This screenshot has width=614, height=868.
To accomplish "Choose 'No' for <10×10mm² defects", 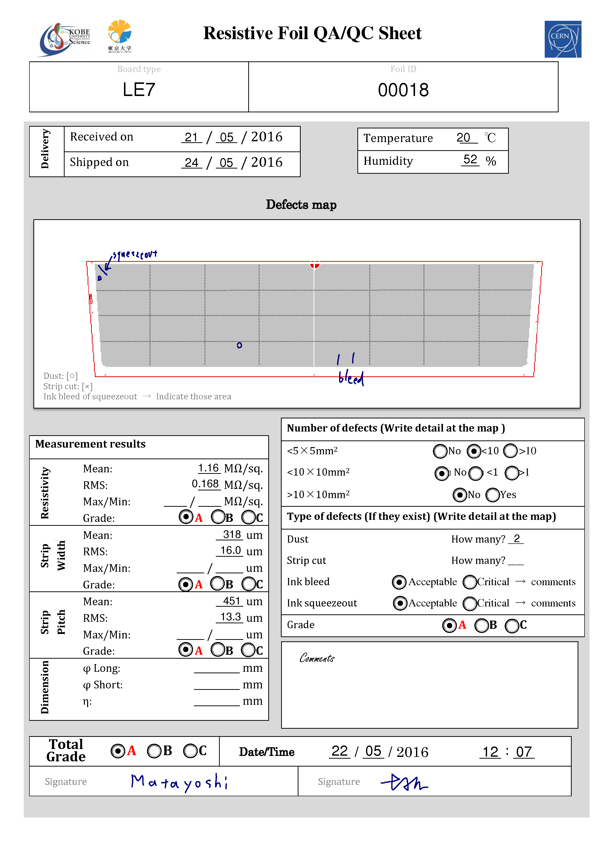I will pos(442,473).
